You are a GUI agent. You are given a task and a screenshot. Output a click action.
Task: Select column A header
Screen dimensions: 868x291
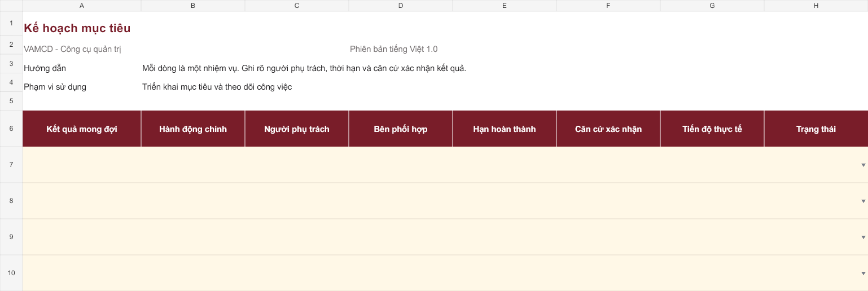pos(82,6)
